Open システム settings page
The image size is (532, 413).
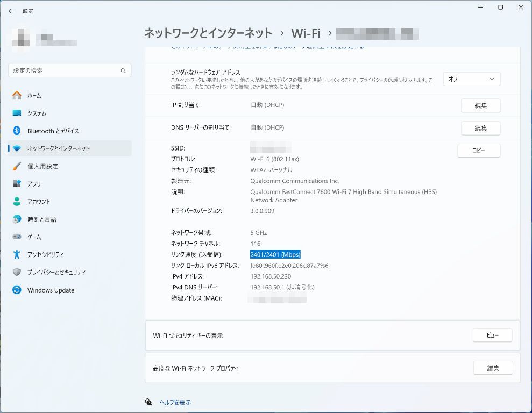coord(37,113)
